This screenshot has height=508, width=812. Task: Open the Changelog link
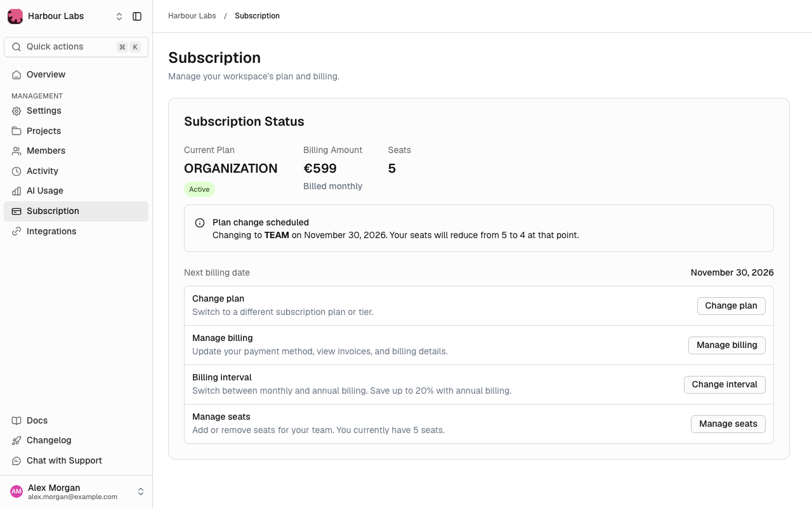point(76,441)
